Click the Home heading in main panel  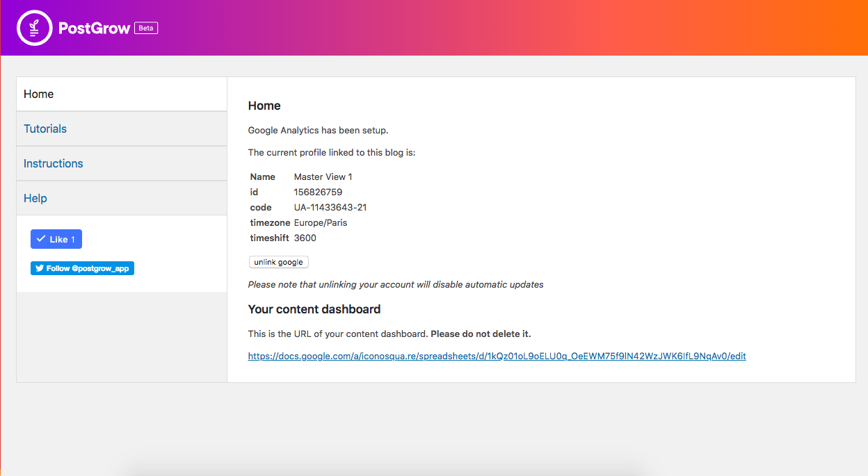[x=264, y=106]
